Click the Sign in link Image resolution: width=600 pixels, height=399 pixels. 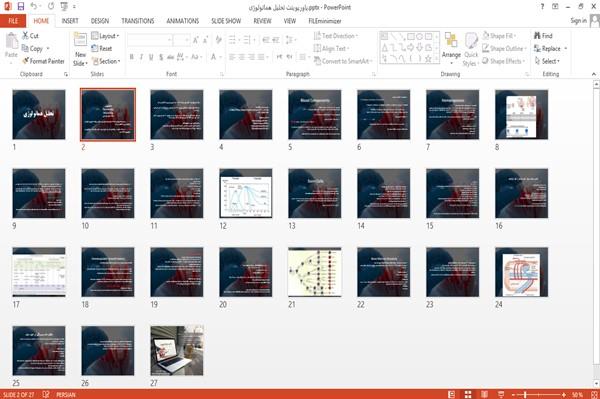pos(578,21)
